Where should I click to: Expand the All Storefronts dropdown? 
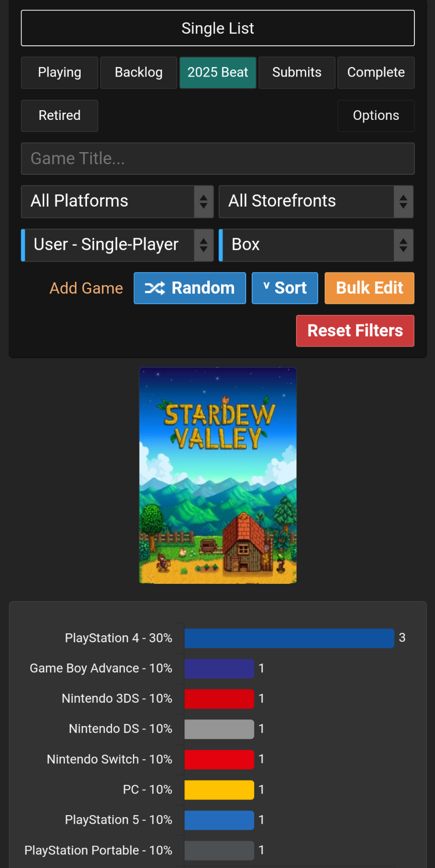[x=316, y=202]
